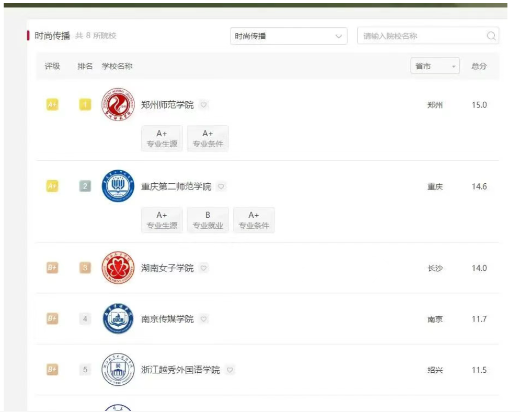Click the rank 1 gold badge
The width and height of the screenshot is (532, 414).
click(x=85, y=105)
